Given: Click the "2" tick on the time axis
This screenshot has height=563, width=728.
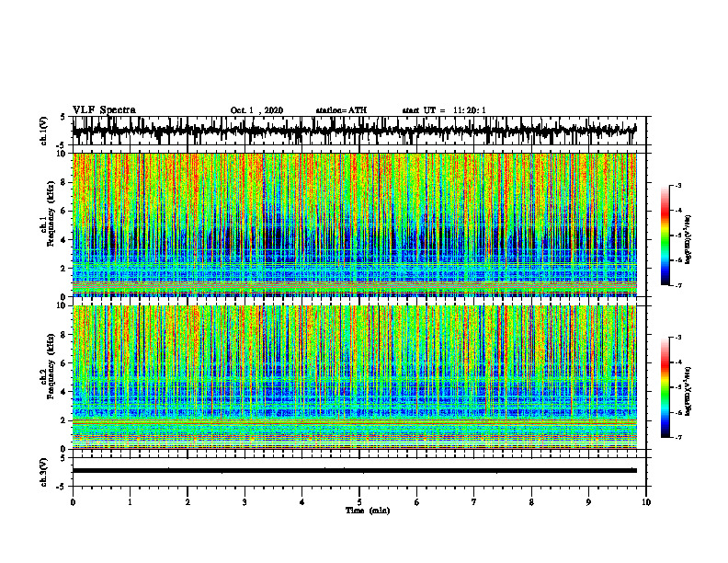Looking at the screenshot, I should pyautogui.click(x=188, y=502).
